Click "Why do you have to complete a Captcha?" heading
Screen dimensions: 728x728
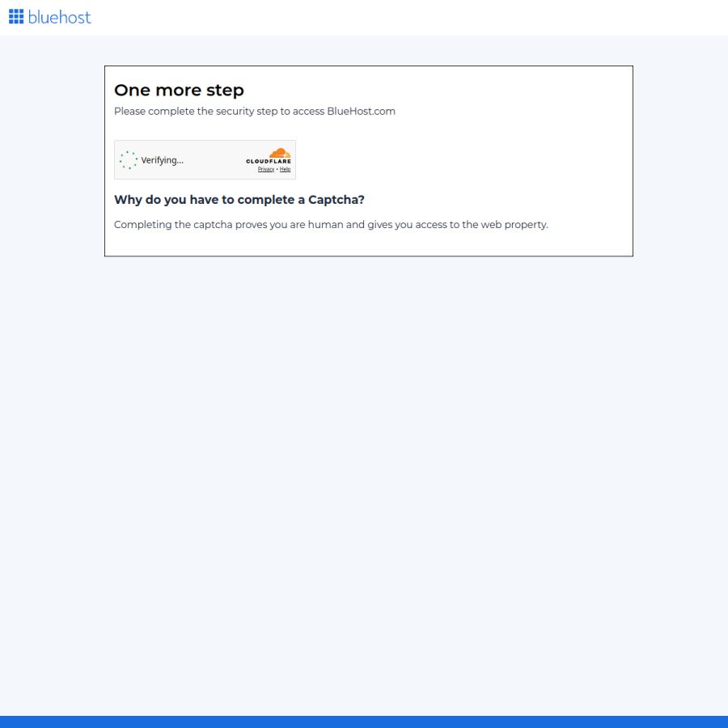point(239,200)
